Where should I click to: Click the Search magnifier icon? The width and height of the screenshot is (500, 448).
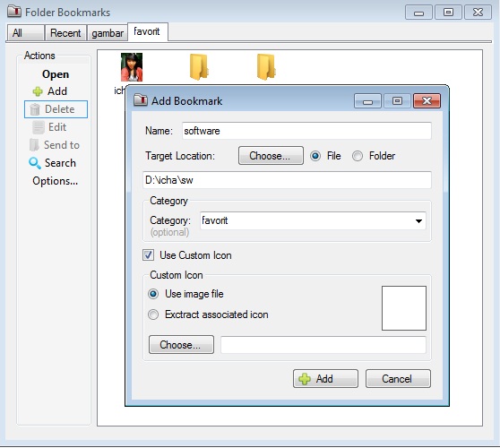(35, 163)
